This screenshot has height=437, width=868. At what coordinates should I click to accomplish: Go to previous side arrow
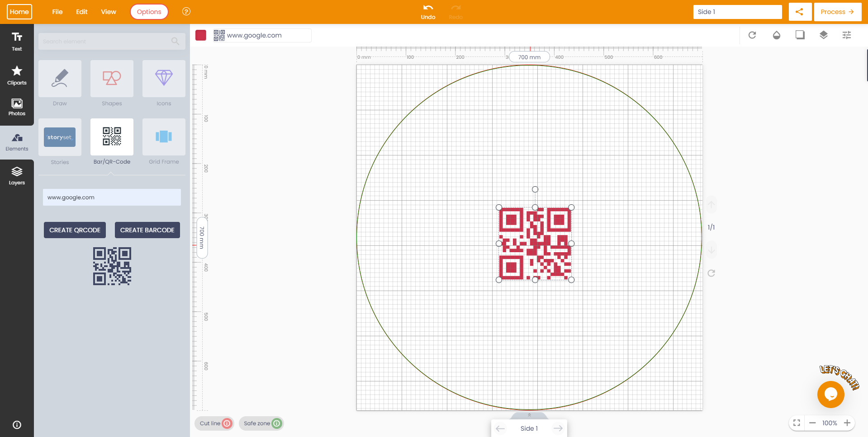coord(500,428)
